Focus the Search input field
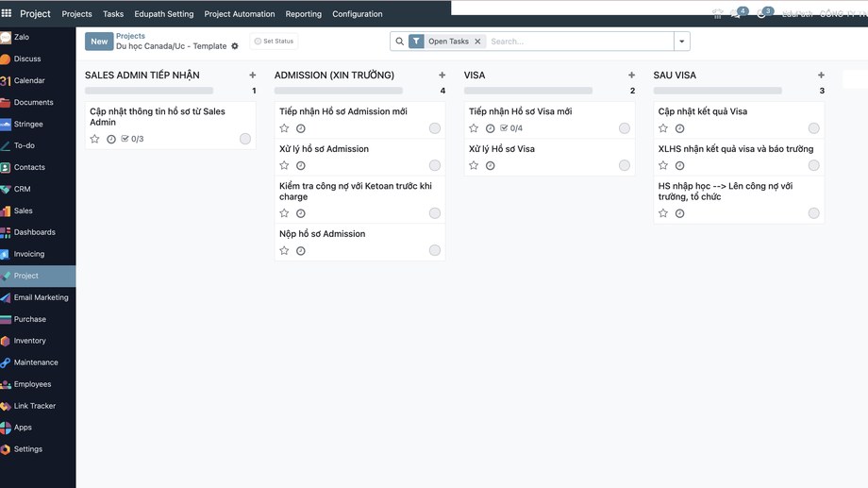The image size is (868, 488). pyautogui.click(x=579, y=41)
